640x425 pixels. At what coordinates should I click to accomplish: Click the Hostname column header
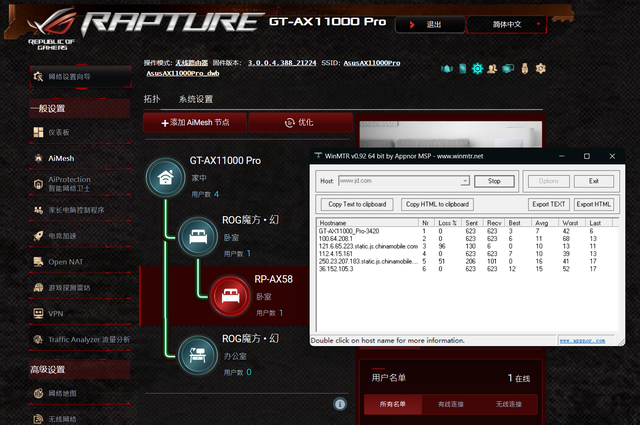click(x=368, y=223)
